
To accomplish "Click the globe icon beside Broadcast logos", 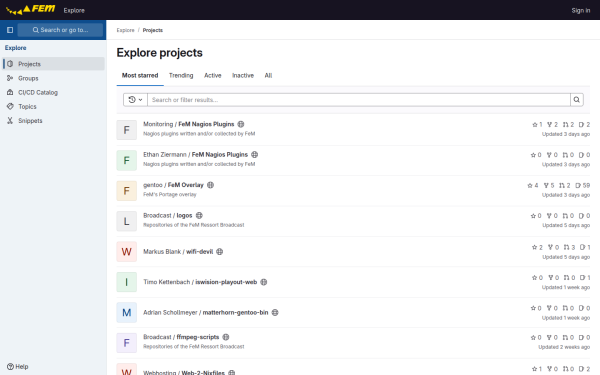I will (199, 215).
